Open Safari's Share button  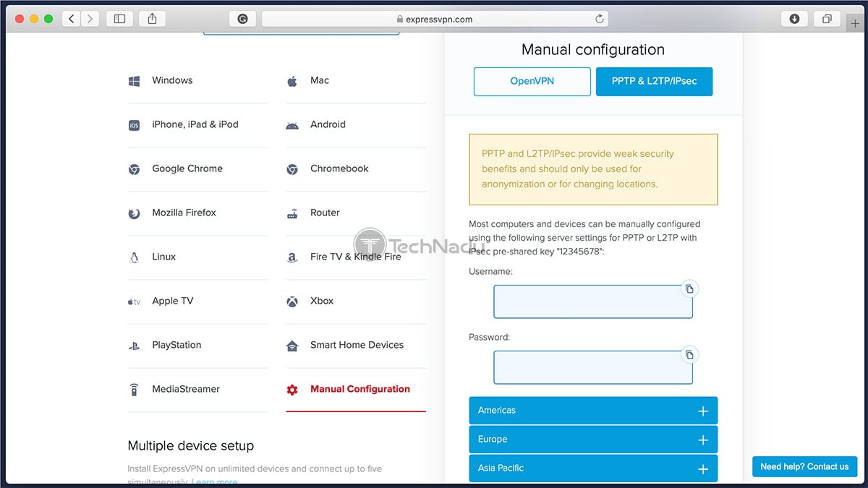tap(152, 19)
